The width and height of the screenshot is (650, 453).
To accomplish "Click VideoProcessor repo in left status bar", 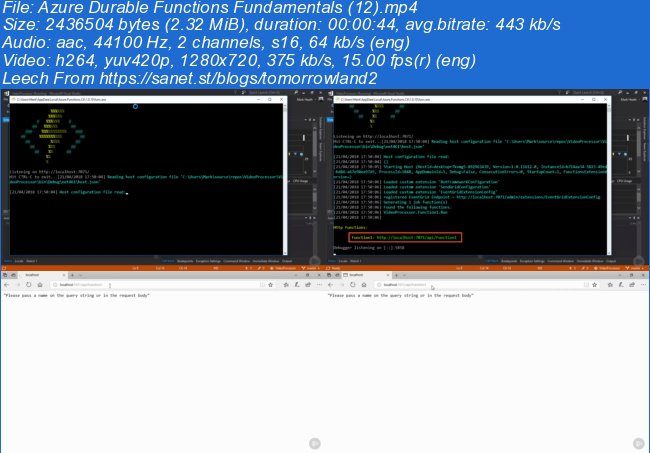I will click(x=284, y=269).
